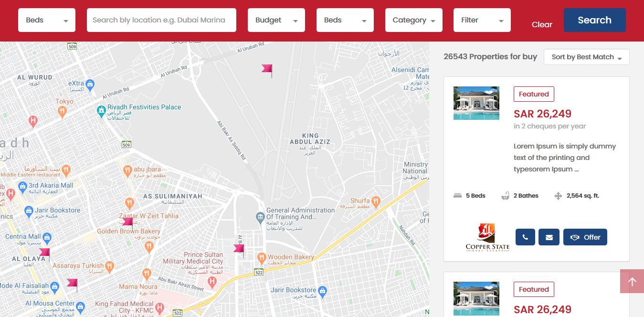Screen dimensions: 644x317
Task: Click the area icon next to 2,564 sq. ft.
Action: point(558,196)
